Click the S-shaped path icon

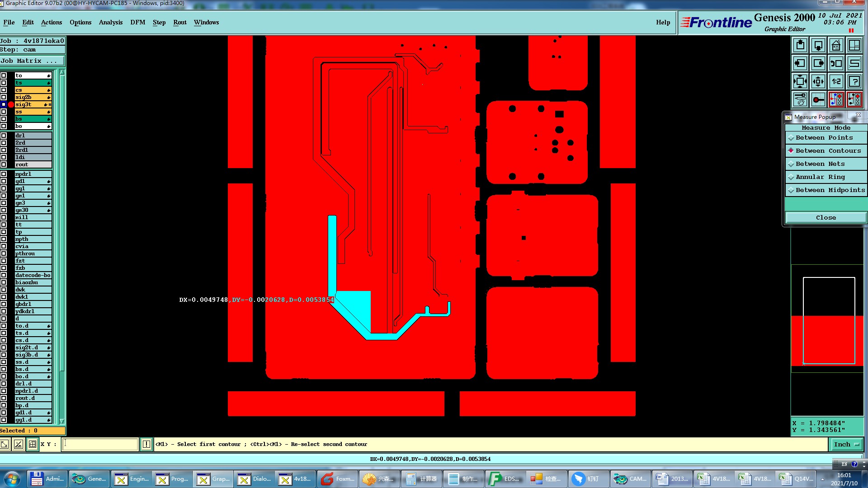click(854, 64)
